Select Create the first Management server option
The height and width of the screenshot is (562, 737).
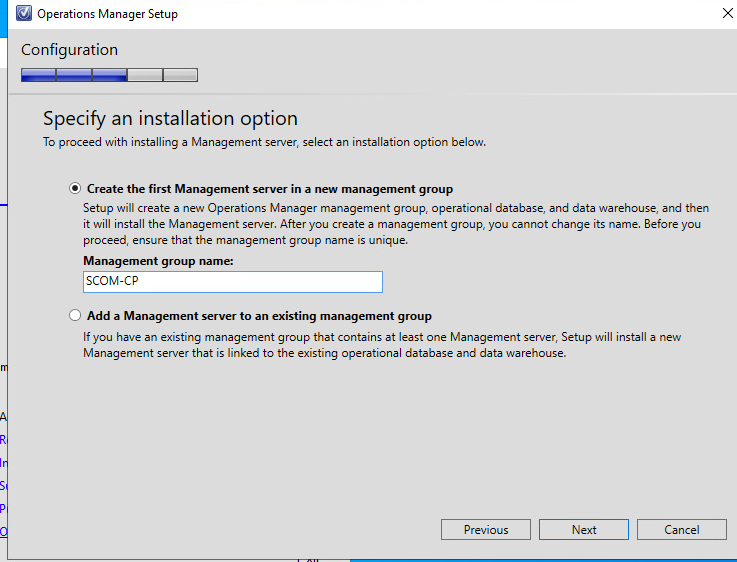75,188
